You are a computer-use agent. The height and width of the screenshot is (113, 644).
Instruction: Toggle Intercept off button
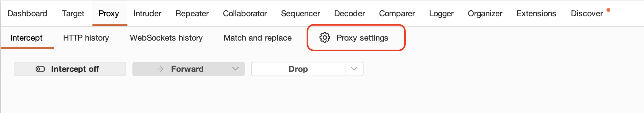[70, 69]
